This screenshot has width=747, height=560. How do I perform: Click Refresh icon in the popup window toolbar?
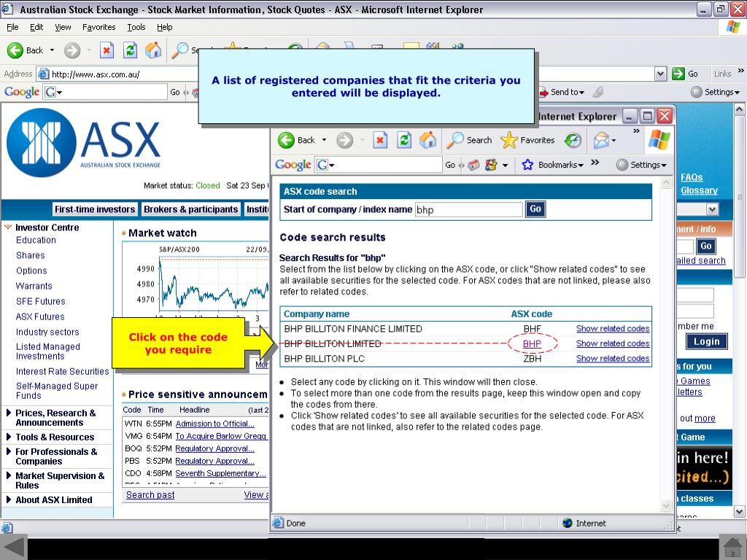pos(404,140)
